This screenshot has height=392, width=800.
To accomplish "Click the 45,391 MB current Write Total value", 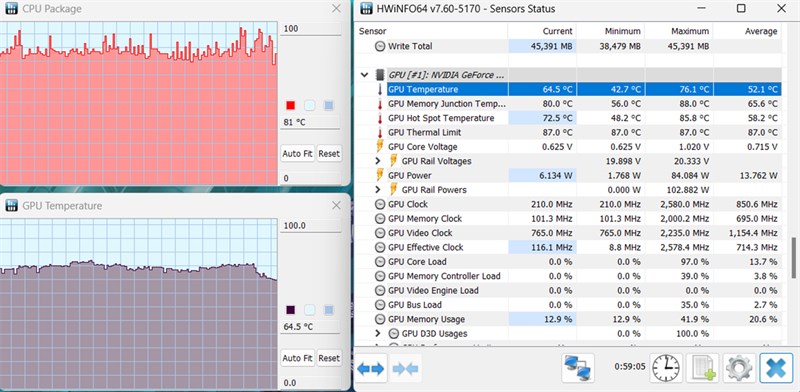I will pos(551,46).
